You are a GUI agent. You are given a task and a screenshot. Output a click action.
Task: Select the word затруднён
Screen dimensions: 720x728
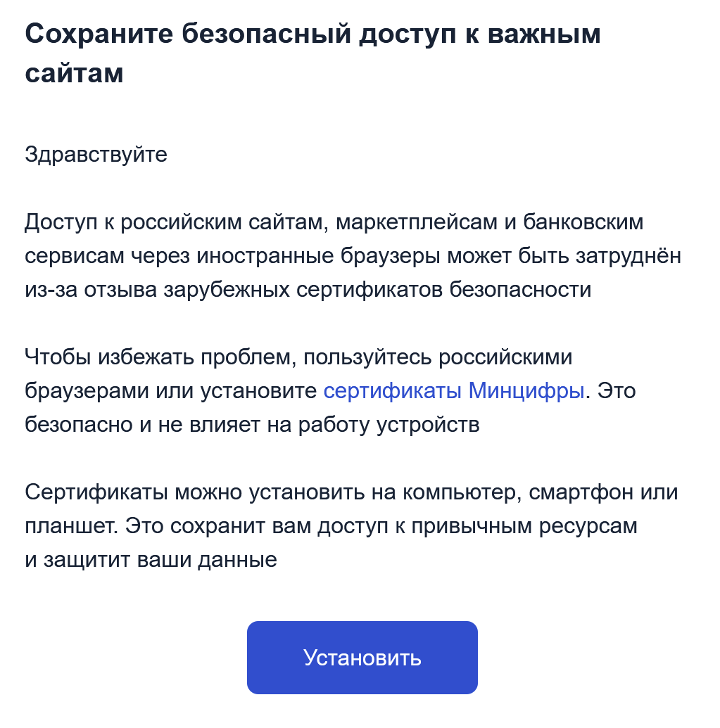pos(629,256)
